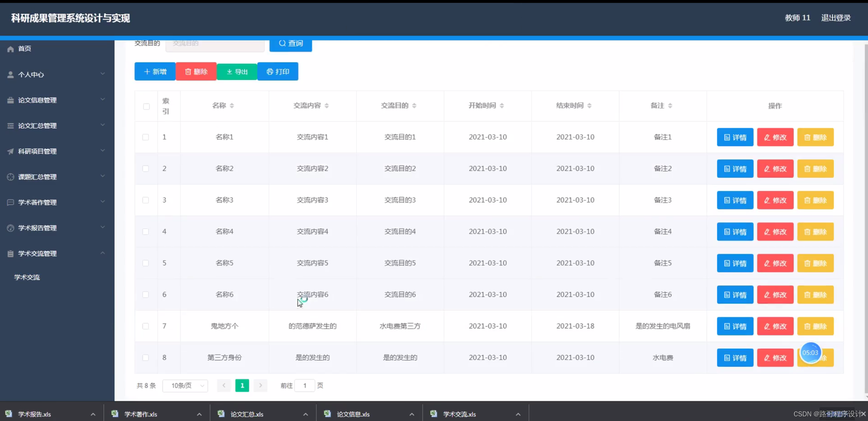Click 修改 button for row 名称2
This screenshot has width=868, height=421.
click(x=775, y=169)
